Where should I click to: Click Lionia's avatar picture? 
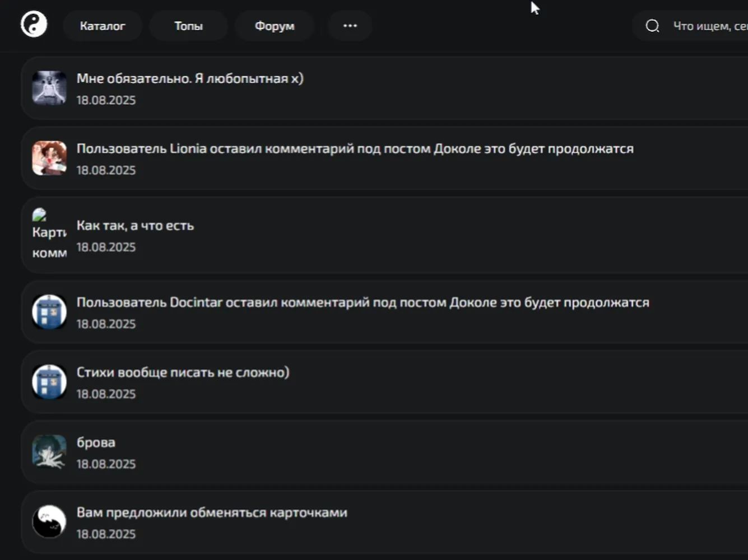[49, 158]
